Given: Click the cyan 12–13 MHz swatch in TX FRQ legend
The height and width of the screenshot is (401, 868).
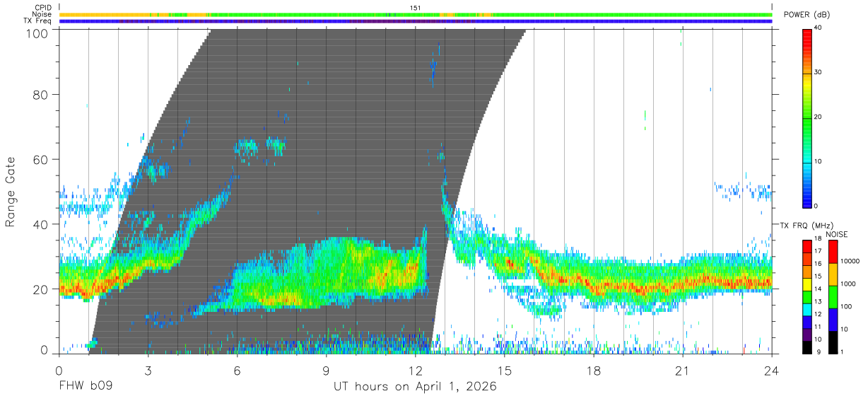Looking at the screenshot, I should pyautogui.click(x=807, y=310).
